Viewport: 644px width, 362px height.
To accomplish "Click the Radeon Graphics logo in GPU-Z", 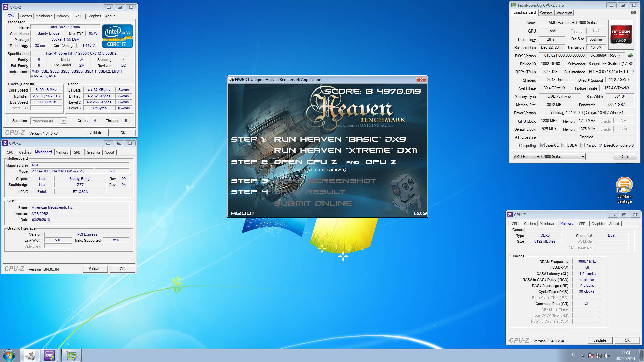I will coord(621,34).
